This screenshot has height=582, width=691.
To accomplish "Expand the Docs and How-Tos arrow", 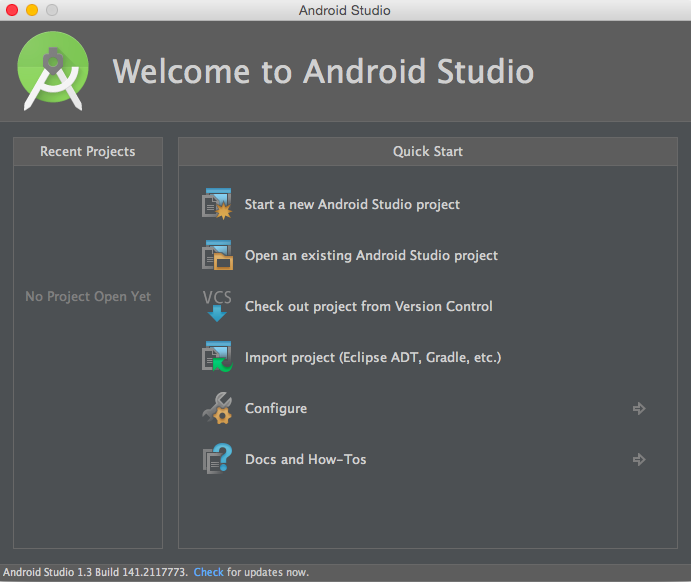I will pyautogui.click(x=639, y=459).
